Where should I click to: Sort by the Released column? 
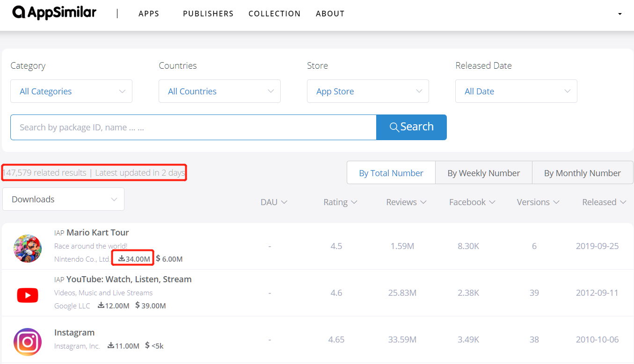click(x=604, y=202)
